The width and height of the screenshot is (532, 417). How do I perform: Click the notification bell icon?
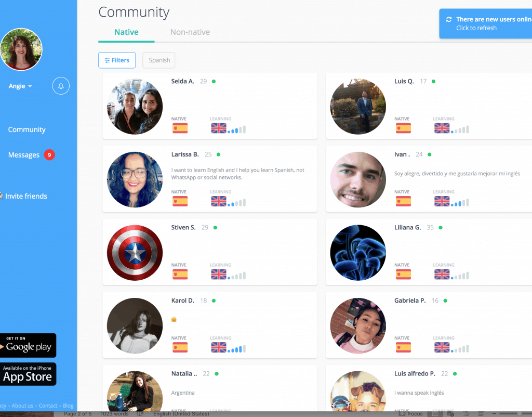click(61, 86)
